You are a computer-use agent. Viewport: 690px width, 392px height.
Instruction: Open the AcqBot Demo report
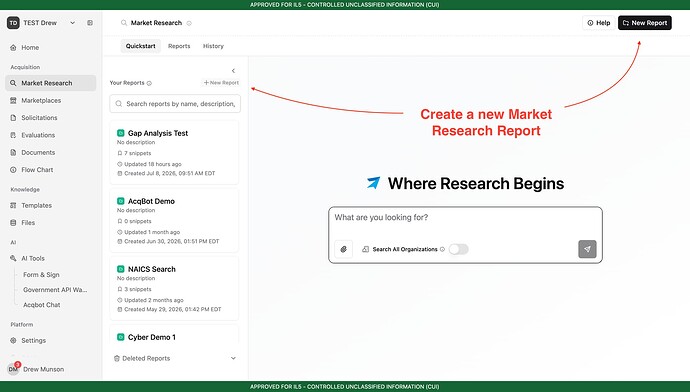coord(174,220)
